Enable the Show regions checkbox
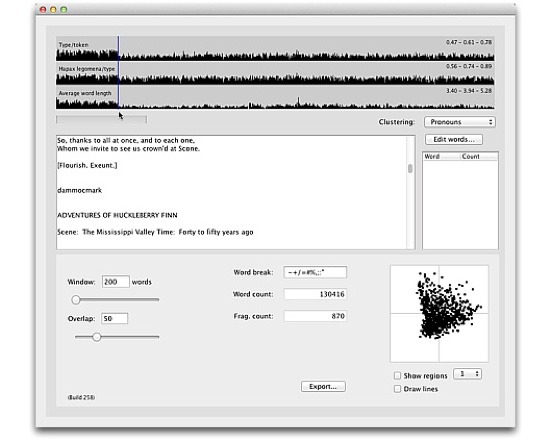This screenshot has width=550, height=440. click(397, 376)
